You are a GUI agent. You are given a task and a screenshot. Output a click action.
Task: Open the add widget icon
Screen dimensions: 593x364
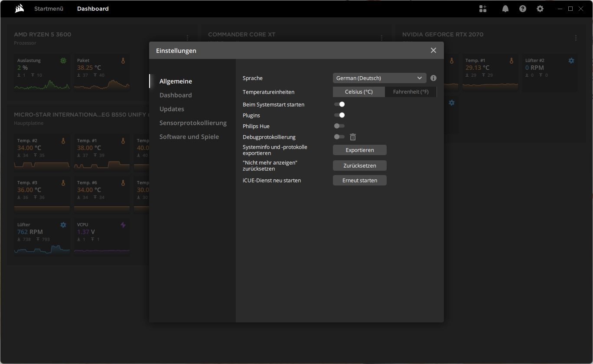pyautogui.click(x=483, y=9)
